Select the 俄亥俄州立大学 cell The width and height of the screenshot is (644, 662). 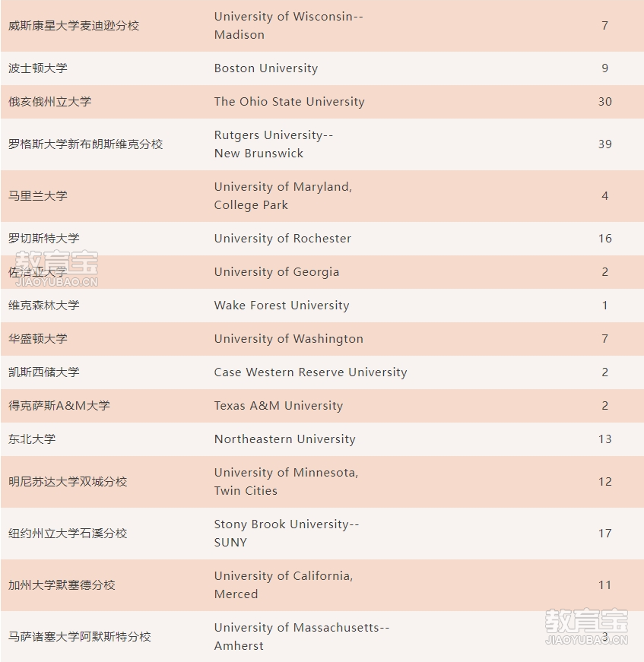[49, 101]
